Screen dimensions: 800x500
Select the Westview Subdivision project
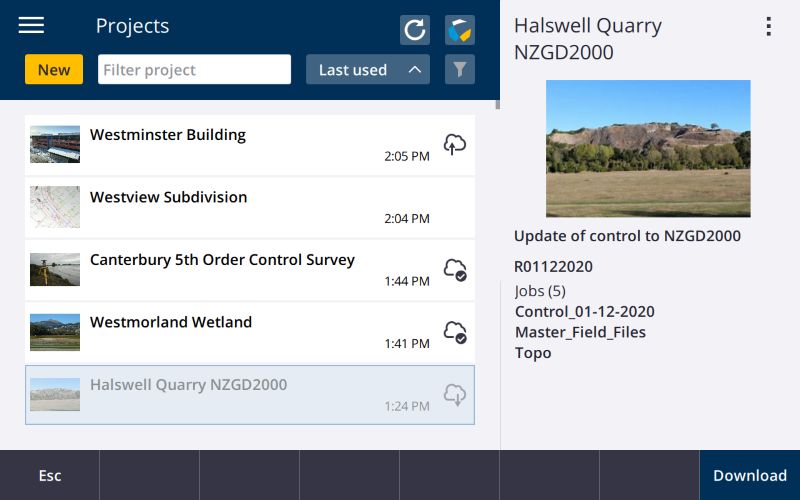click(x=250, y=206)
